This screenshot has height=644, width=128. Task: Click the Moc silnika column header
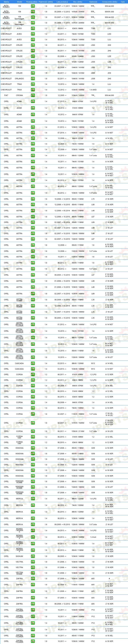(78, 2)
